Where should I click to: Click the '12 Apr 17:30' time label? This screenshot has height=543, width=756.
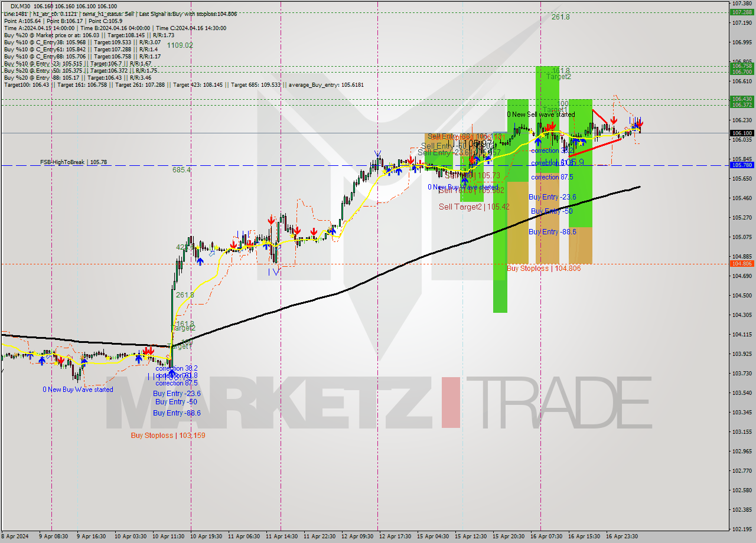tap(396, 537)
